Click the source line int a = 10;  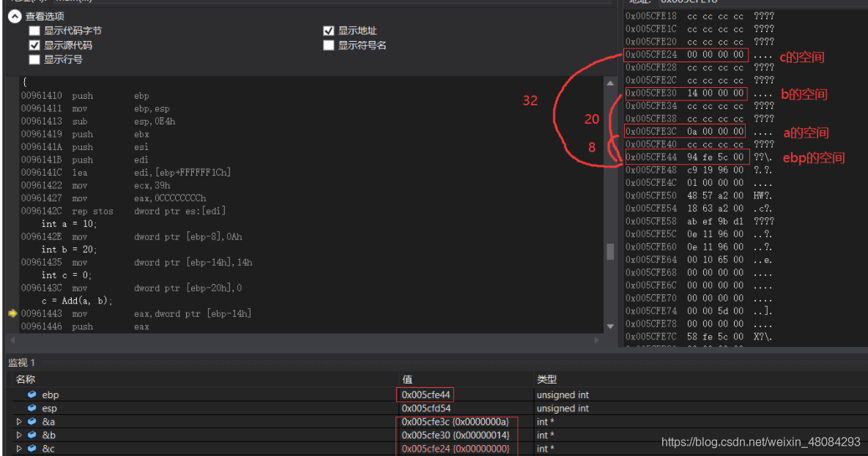(69, 223)
